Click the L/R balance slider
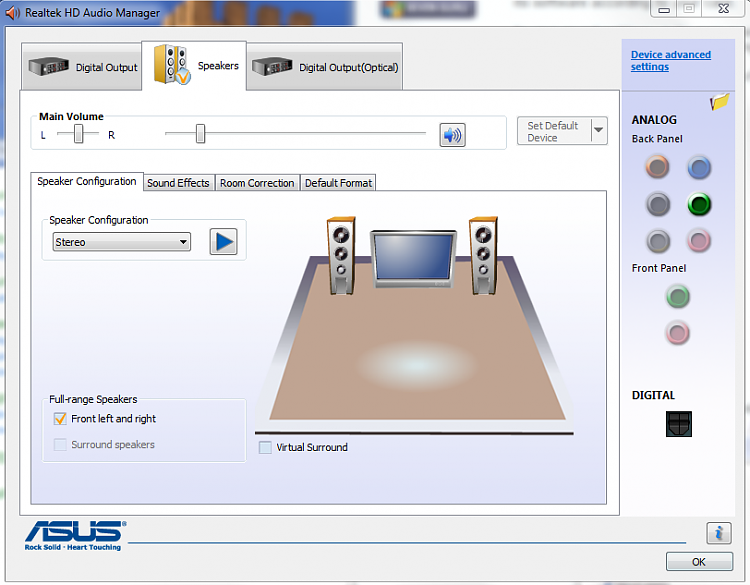 click(x=78, y=134)
